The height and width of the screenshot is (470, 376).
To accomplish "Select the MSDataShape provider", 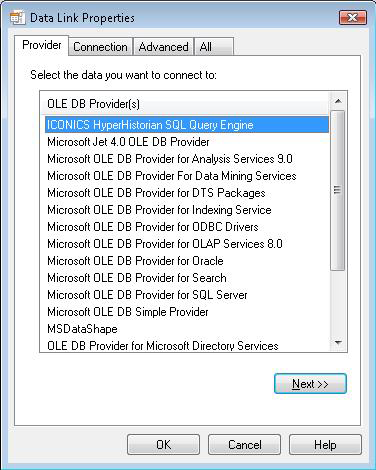I will click(x=187, y=329).
